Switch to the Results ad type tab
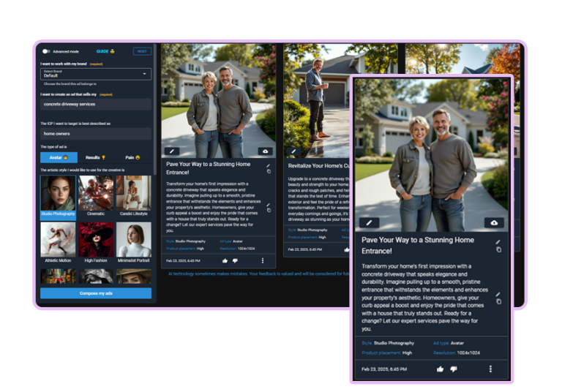Image resolution: width=562 pixels, height=392 pixels. tap(96, 157)
